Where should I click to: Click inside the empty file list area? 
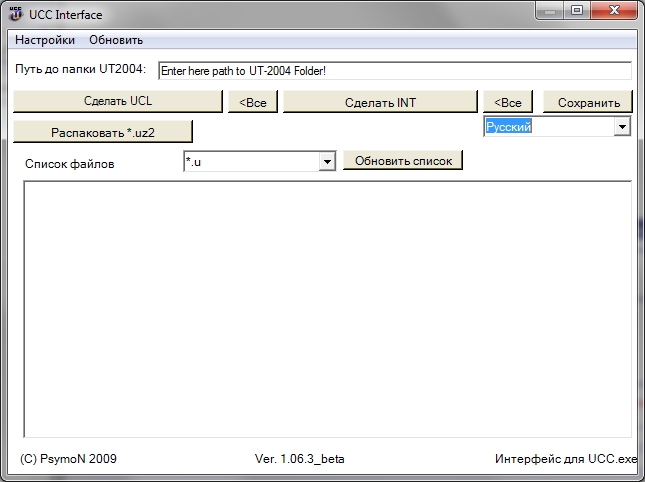point(327,310)
